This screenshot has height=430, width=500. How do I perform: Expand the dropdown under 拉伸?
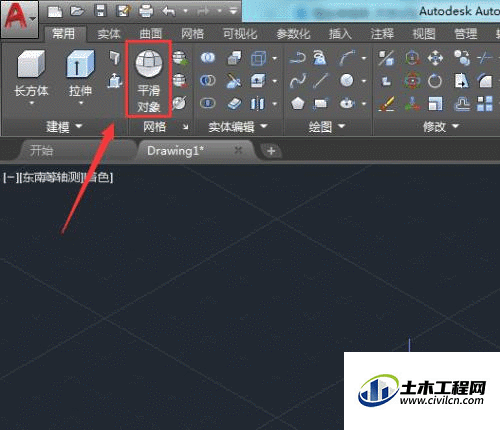point(81,103)
